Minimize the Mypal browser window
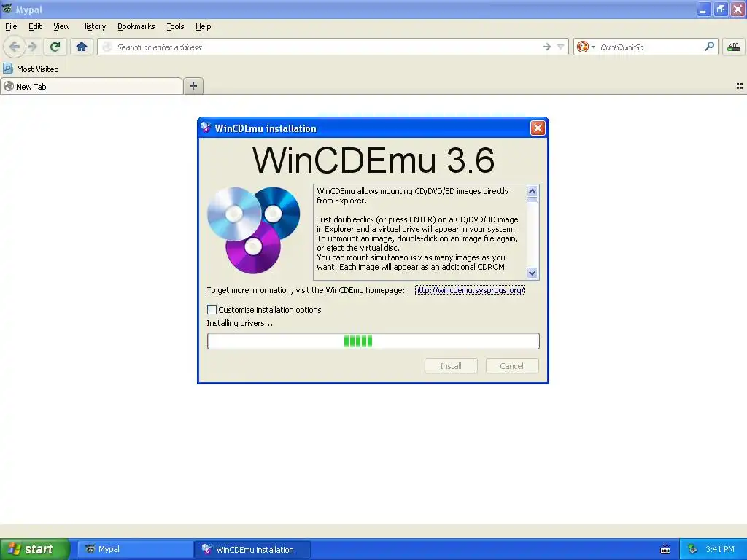This screenshot has width=747, height=560. [x=703, y=9]
